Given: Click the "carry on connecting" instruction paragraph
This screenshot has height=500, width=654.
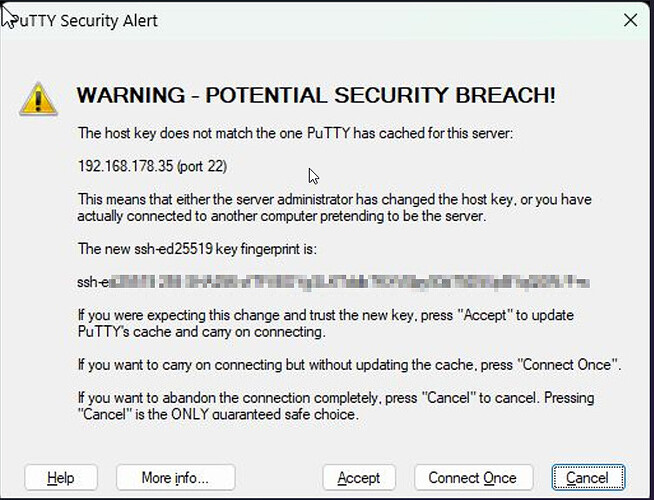Looking at the screenshot, I should (349, 365).
